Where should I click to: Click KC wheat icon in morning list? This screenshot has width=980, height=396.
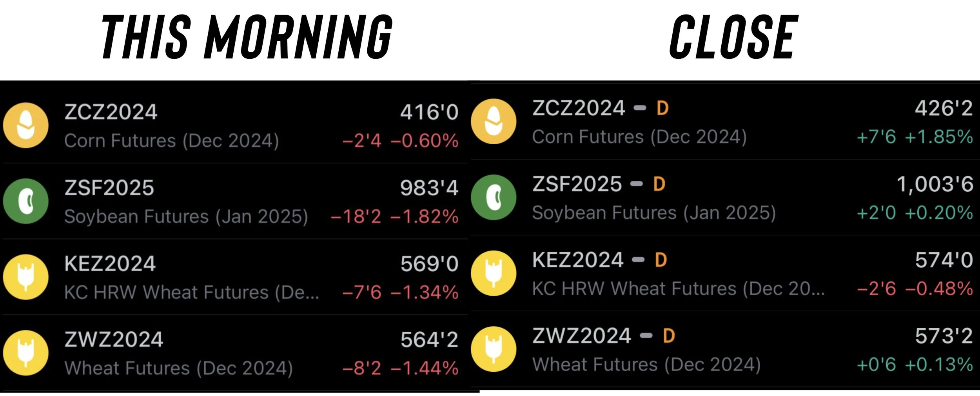pyautogui.click(x=26, y=277)
